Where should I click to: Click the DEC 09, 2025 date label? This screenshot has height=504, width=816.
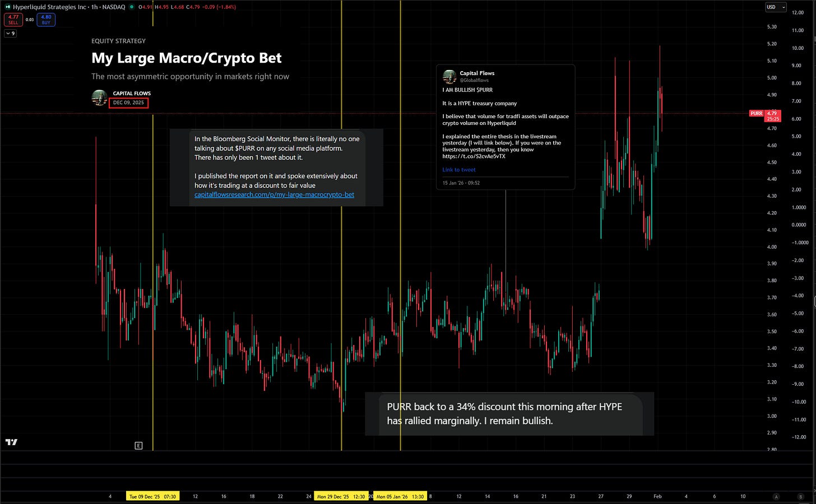128,102
